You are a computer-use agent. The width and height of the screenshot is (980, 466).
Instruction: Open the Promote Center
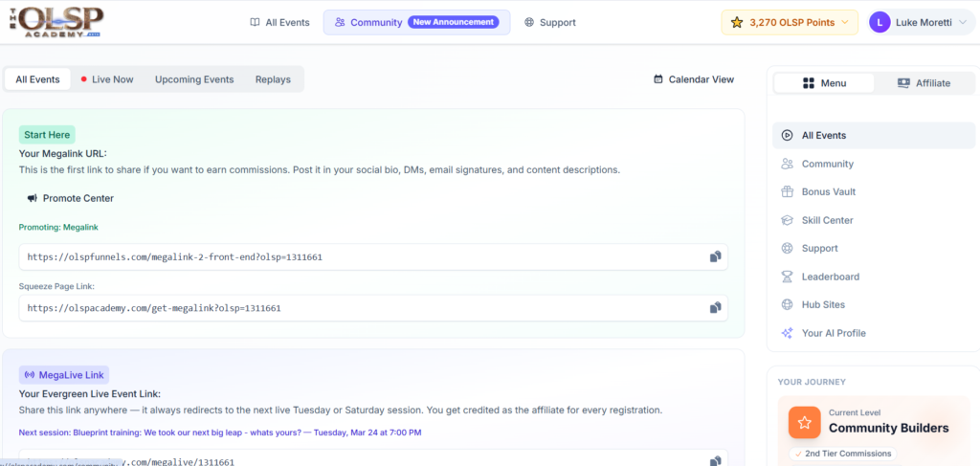click(70, 198)
